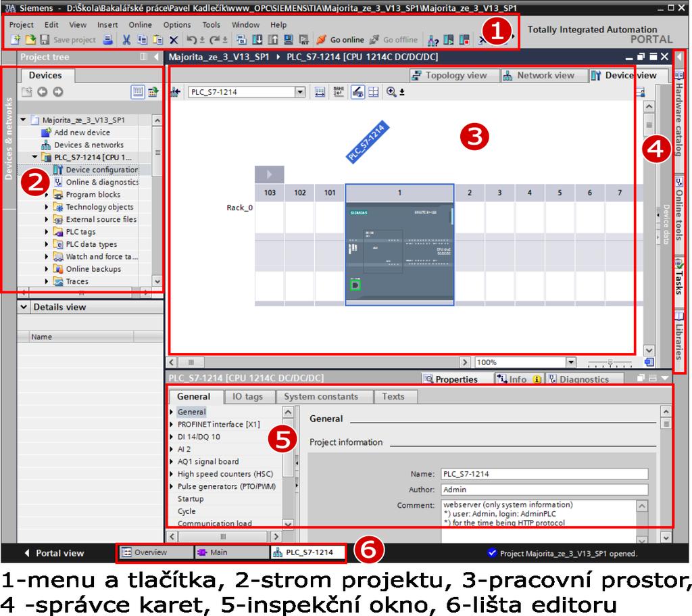692x616 pixels.
Task: Open the Project menu
Action: 21,25
